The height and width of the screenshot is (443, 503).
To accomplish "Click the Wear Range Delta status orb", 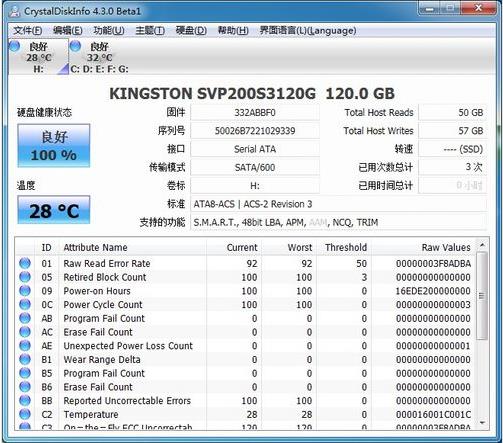I will pyautogui.click(x=25, y=359).
